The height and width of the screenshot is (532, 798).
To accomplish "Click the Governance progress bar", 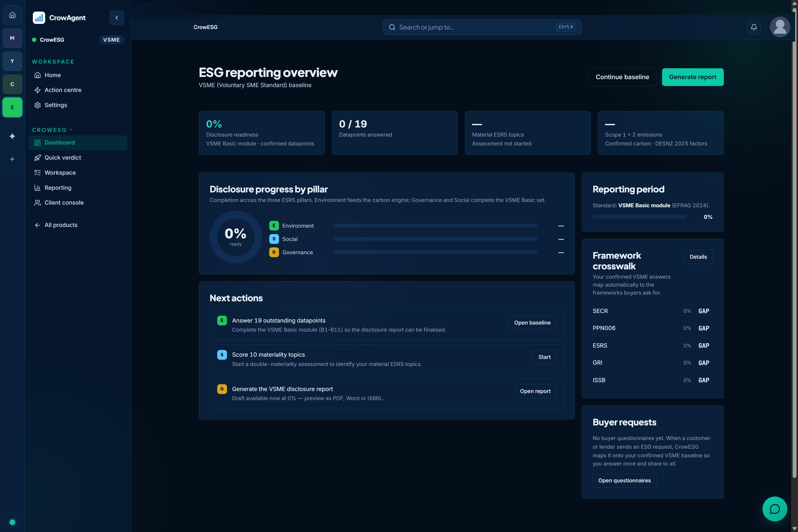I will [x=435, y=252].
